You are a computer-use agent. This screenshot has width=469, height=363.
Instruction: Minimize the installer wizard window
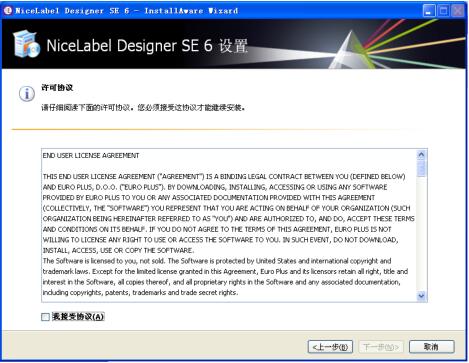click(x=429, y=11)
